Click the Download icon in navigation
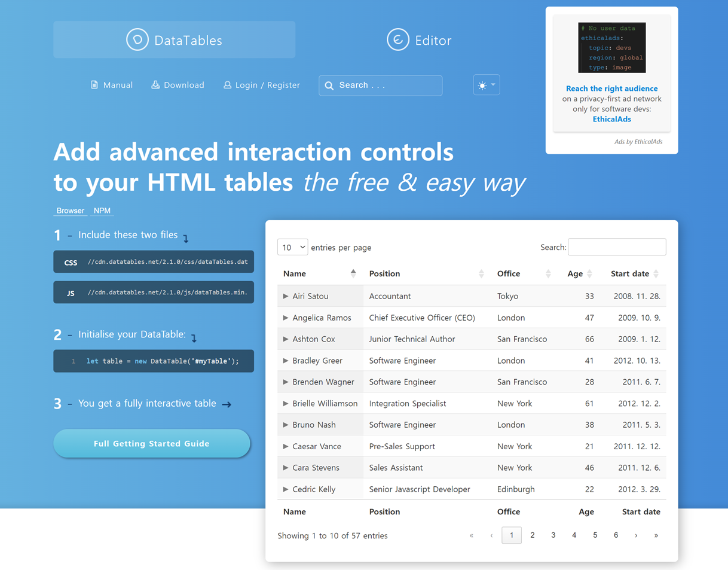This screenshot has width=728, height=570. coord(155,85)
